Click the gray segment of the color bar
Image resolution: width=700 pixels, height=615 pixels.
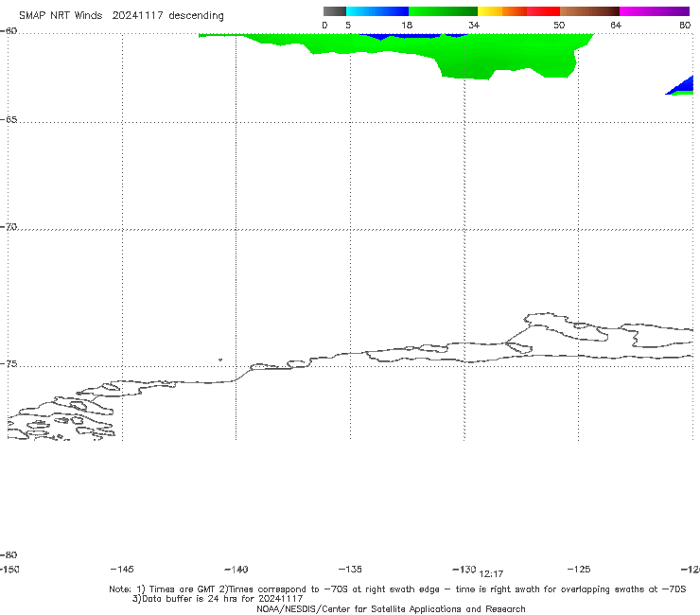click(x=334, y=11)
